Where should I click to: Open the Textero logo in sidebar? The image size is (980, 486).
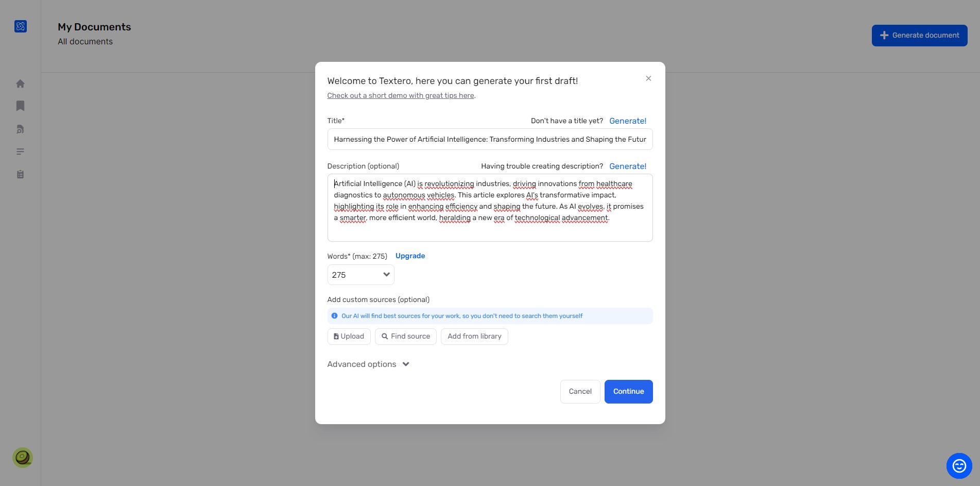pos(21,26)
